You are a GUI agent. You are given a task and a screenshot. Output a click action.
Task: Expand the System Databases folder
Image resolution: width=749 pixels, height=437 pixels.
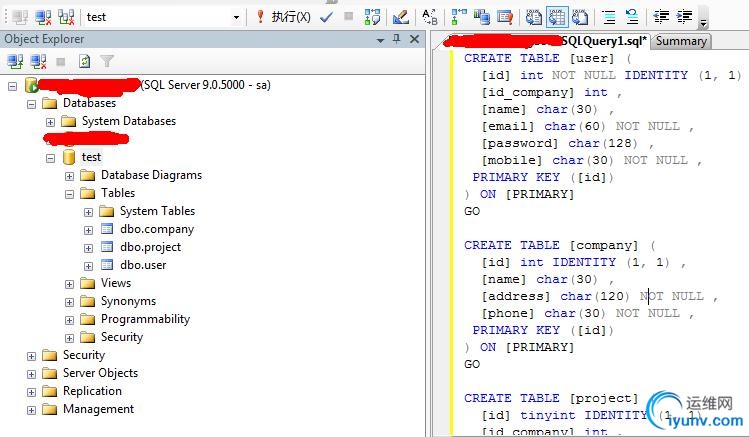click(x=51, y=122)
